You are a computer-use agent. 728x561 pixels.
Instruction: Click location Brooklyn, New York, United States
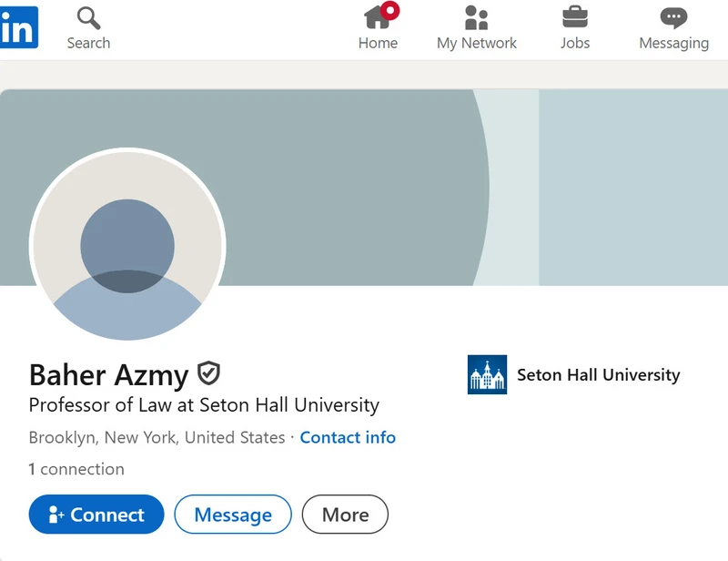[x=157, y=437]
